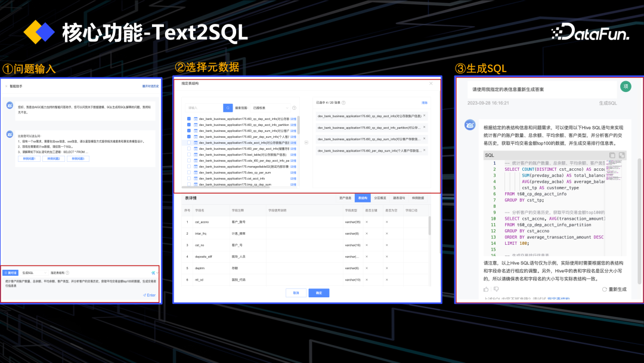644x363 pixels.
Task: Focus the table search input field
Action: tap(204, 107)
